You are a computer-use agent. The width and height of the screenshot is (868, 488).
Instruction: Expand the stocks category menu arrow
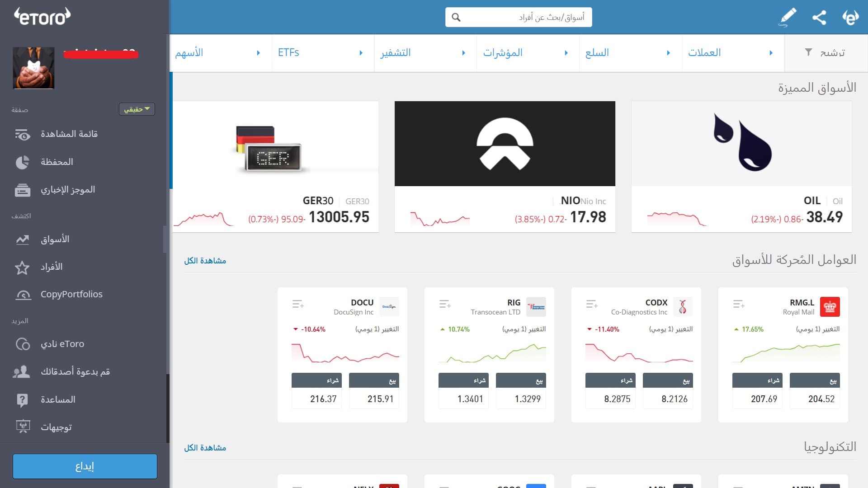tap(258, 53)
